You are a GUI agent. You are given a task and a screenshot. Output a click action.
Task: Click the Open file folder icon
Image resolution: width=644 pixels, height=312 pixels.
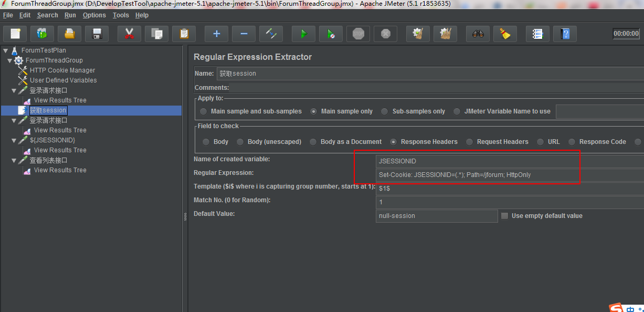[69, 34]
